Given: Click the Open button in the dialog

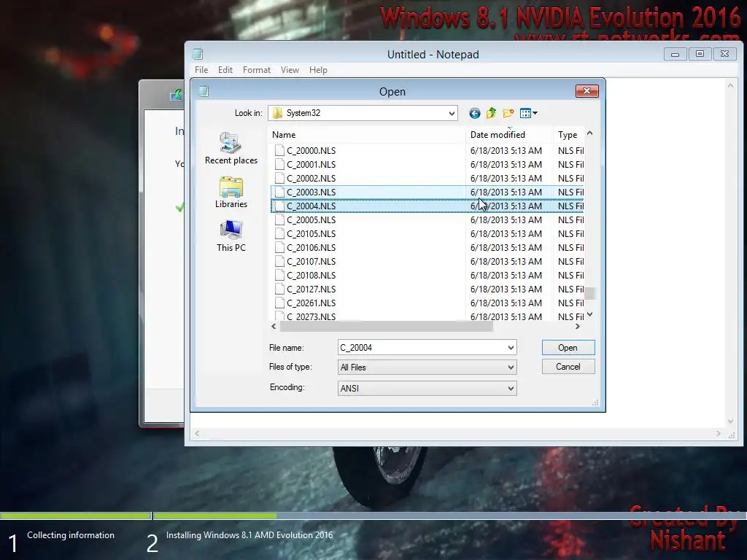Looking at the screenshot, I should [568, 348].
